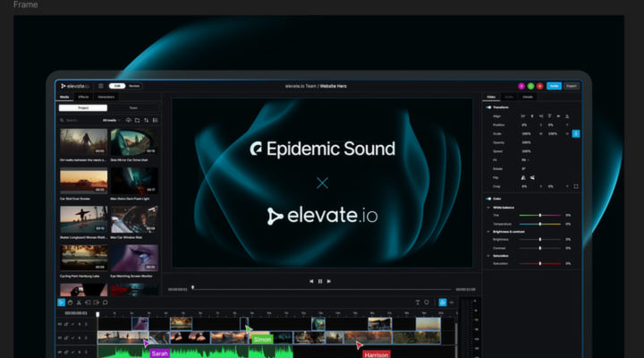This screenshot has width=644, height=358.
Task: Toggle the Color section switch
Action: pos(488,199)
